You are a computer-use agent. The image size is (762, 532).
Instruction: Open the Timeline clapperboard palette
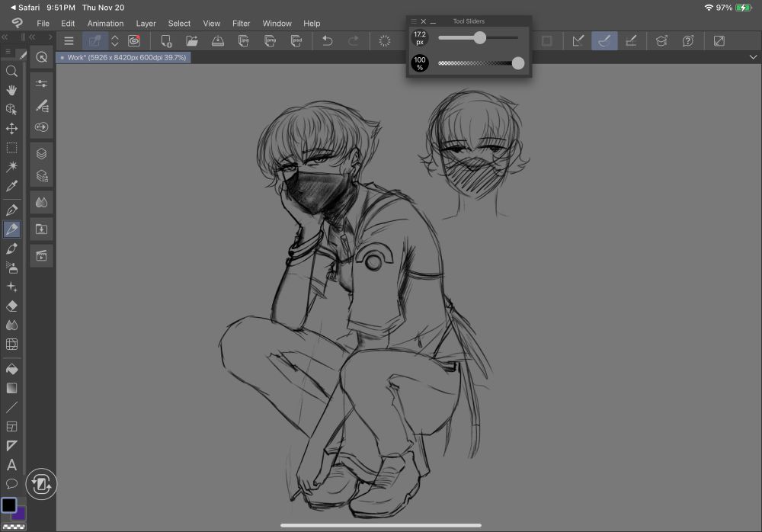(41, 256)
